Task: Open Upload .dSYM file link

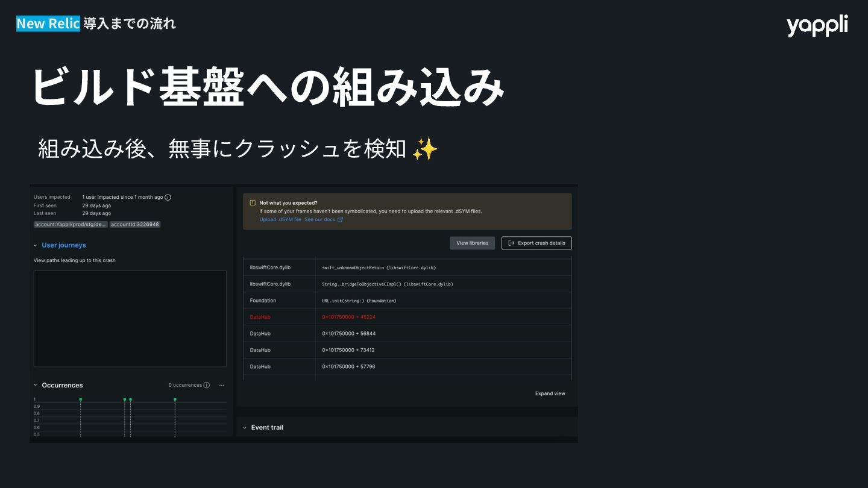Action: pos(280,219)
